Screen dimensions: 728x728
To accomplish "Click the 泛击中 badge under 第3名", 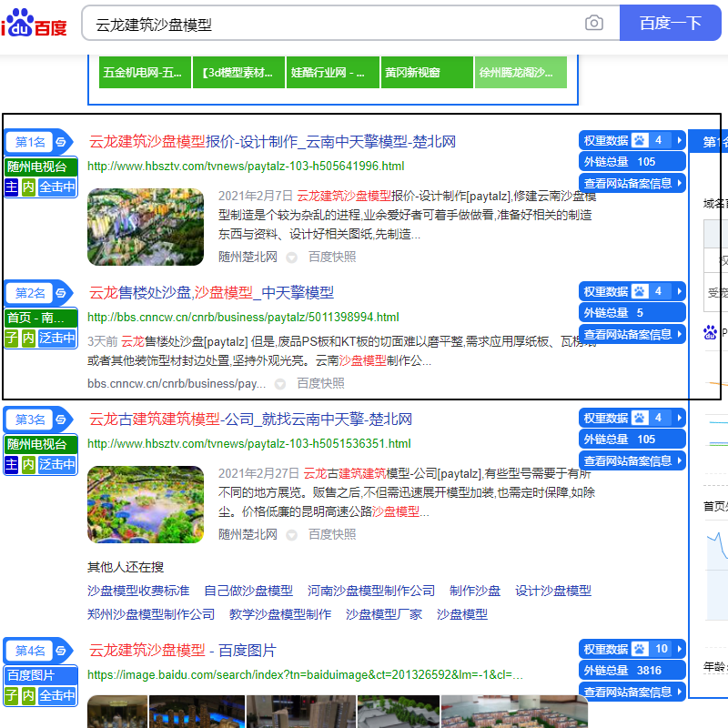I will pos(57,464).
